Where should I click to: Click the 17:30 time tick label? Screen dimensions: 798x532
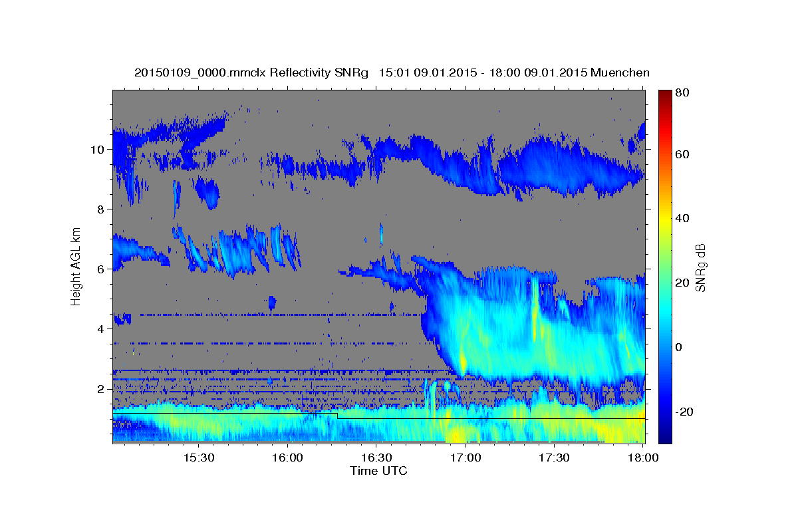[x=554, y=458]
